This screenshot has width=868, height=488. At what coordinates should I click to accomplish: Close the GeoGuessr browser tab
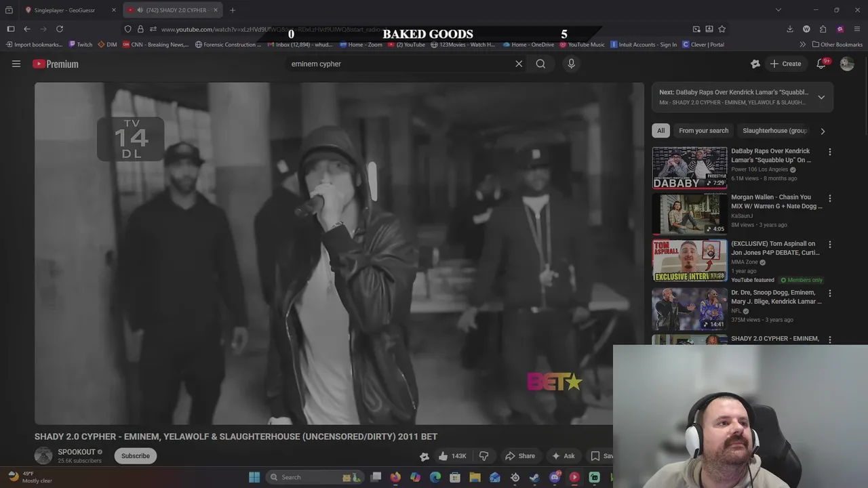pos(113,10)
